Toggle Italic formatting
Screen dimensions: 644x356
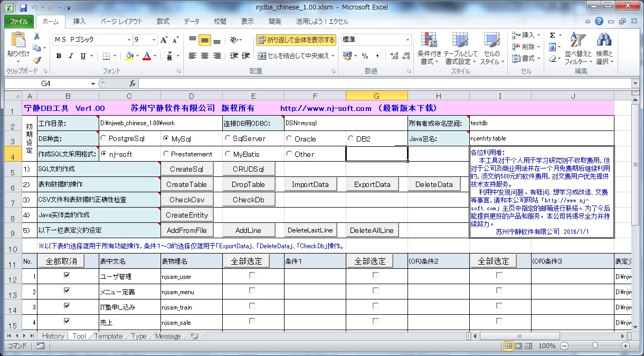[71, 56]
